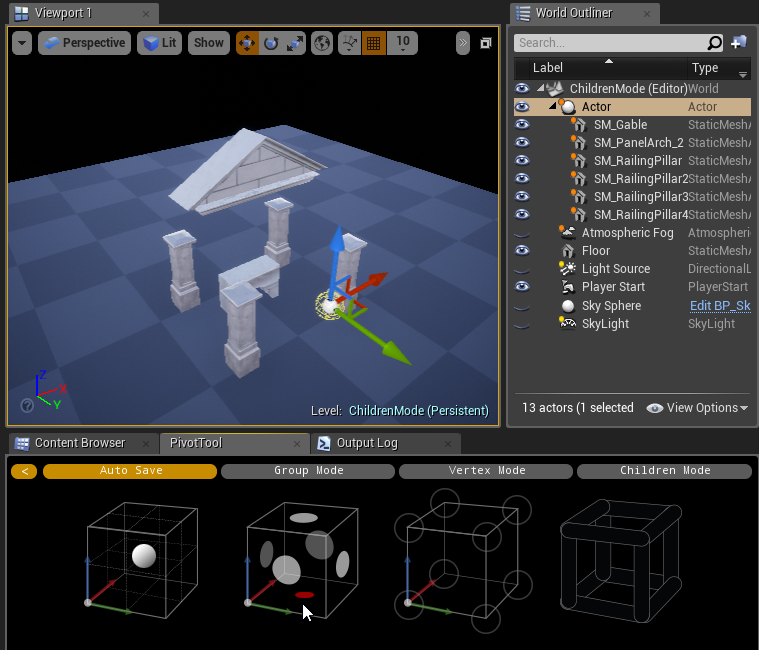Screen dimensions: 759x650
Task: Click center pivot sphere in first cube
Action: pyautogui.click(x=144, y=556)
